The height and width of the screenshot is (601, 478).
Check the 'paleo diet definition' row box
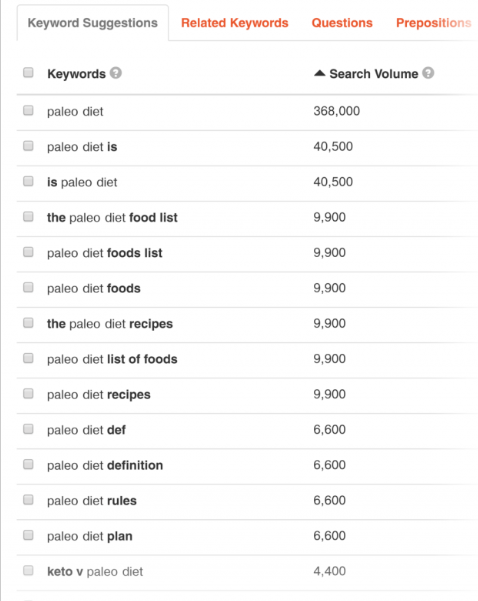click(28, 465)
